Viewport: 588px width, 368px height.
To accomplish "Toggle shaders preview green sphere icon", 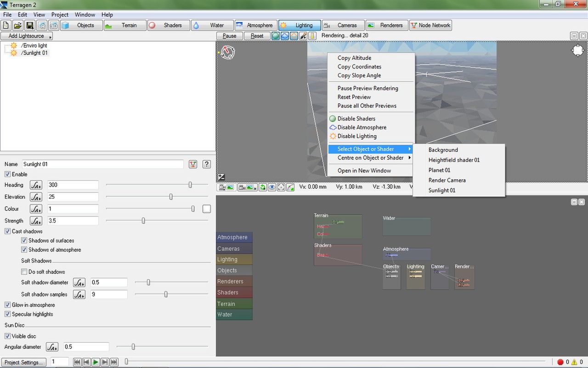I will pos(276,36).
